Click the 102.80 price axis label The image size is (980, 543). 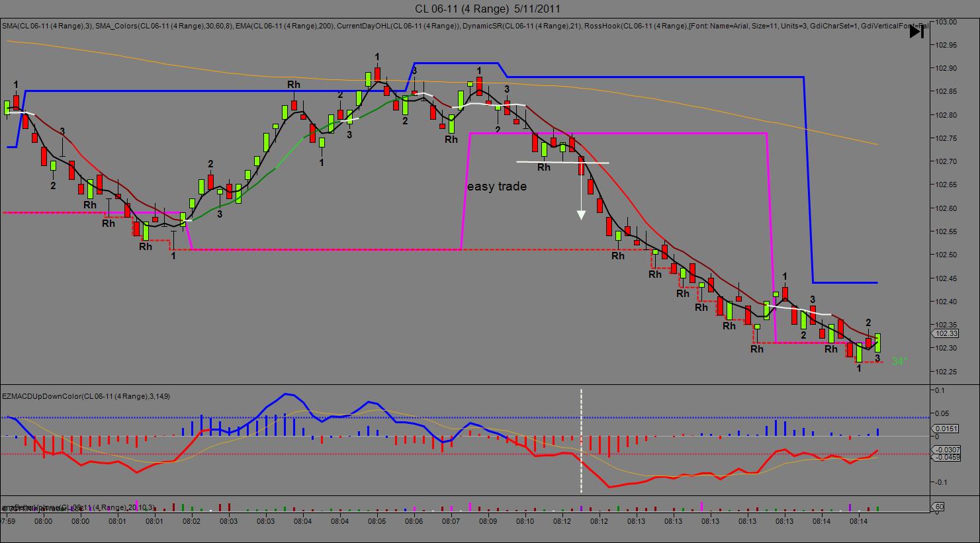[x=947, y=115]
